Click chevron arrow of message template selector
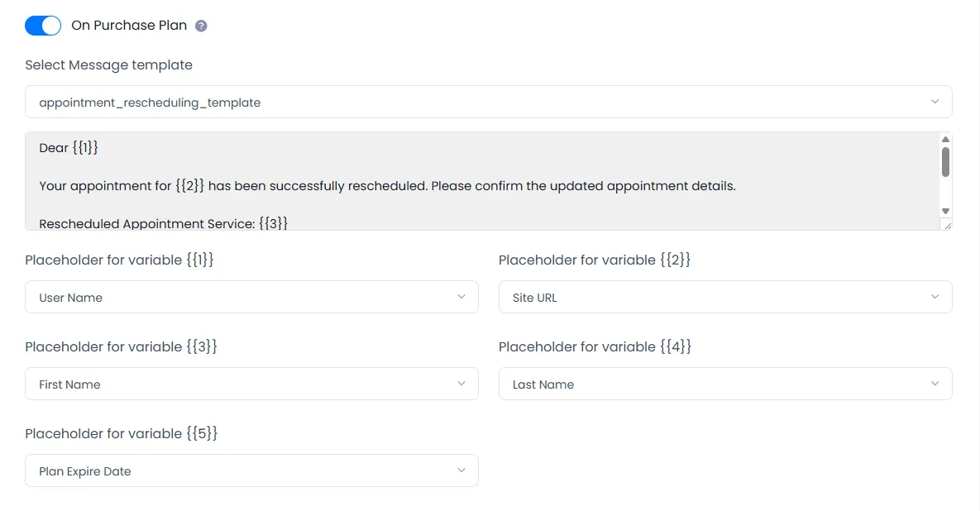This screenshot has height=511, width=980. point(935,103)
